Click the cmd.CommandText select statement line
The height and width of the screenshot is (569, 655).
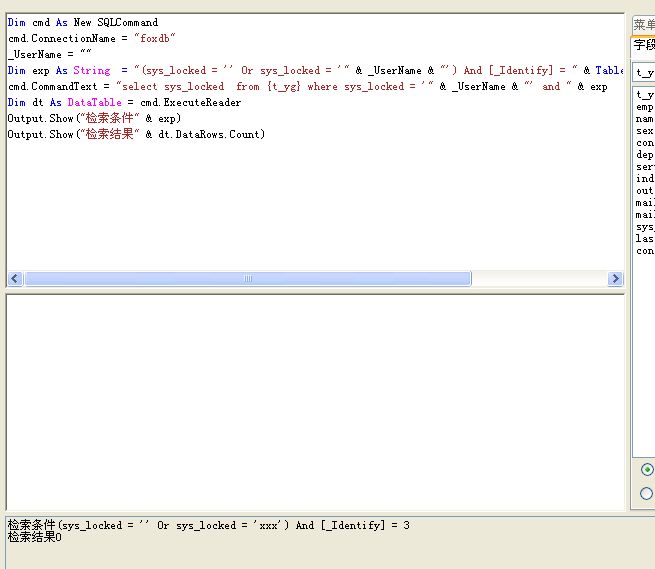tap(307, 86)
